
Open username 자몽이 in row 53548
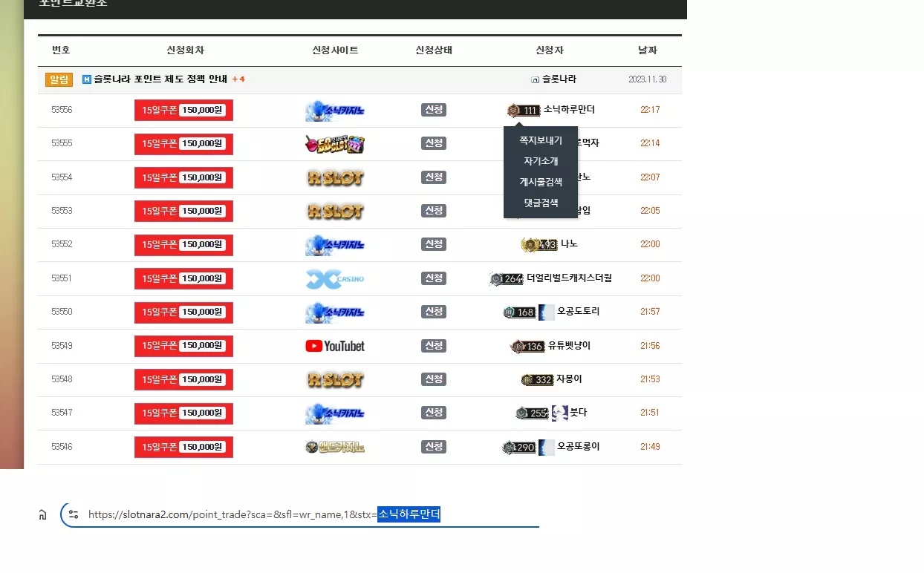coord(570,379)
